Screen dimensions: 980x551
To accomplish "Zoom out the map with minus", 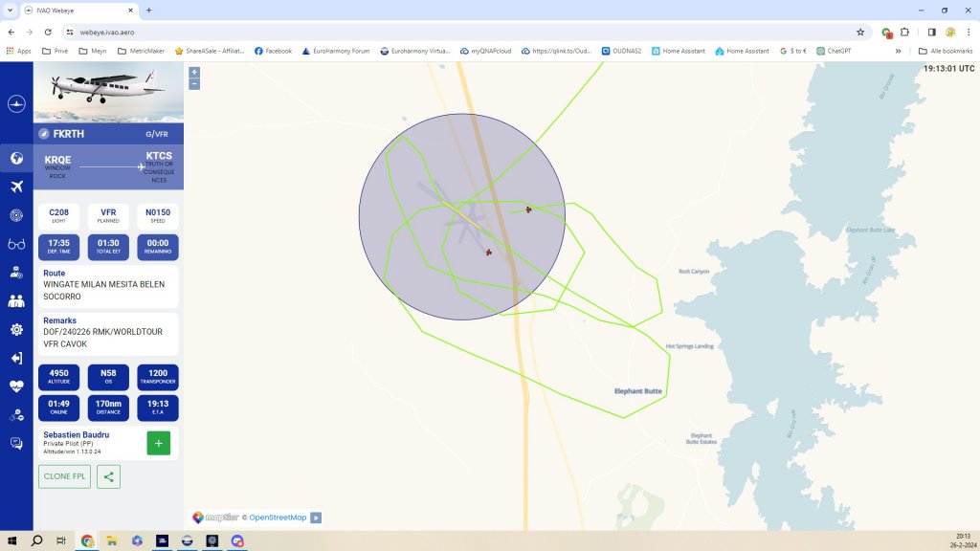I will coord(194,84).
